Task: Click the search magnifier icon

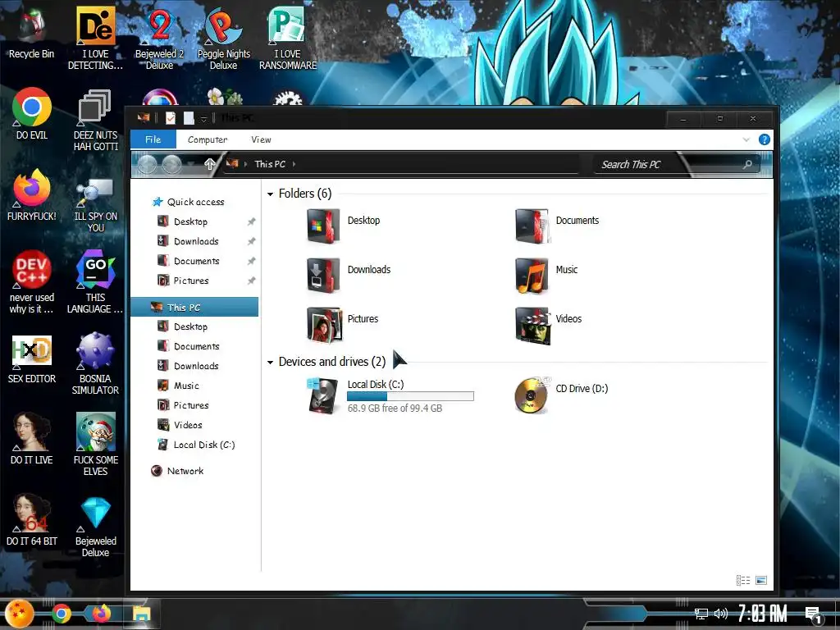Action: 748,164
